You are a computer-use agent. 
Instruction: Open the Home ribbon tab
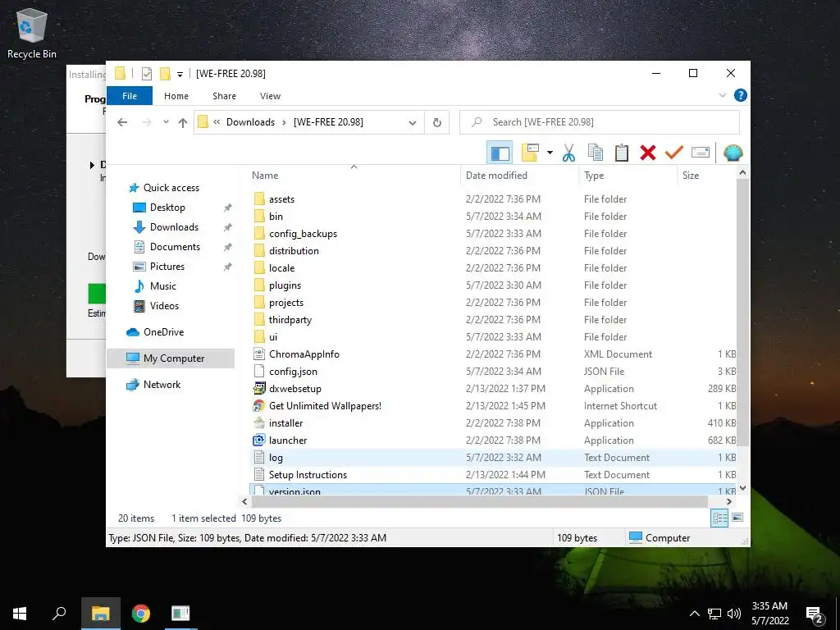[176, 96]
